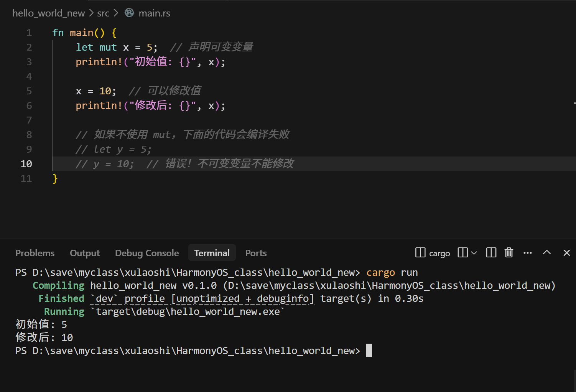This screenshot has height=392, width=576.
Task: Close the terminal panel
Action: coord(567,253)
